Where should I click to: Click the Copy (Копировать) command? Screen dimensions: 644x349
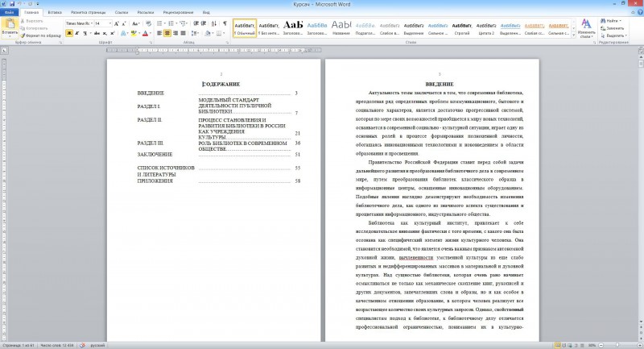point(34,28)
